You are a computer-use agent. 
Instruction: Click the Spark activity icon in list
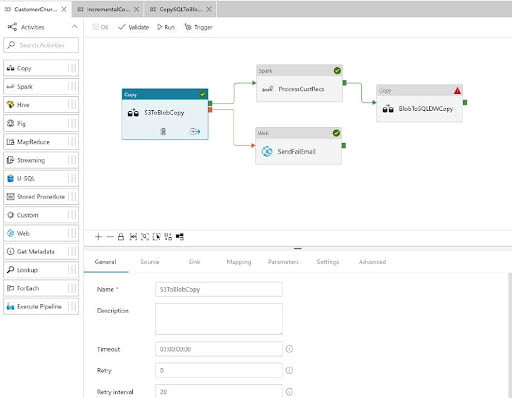pos(10,87)
